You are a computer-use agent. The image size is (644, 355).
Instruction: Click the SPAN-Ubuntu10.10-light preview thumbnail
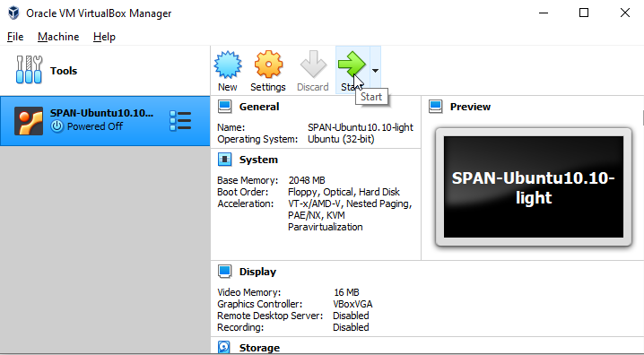(x=534, y=186)
